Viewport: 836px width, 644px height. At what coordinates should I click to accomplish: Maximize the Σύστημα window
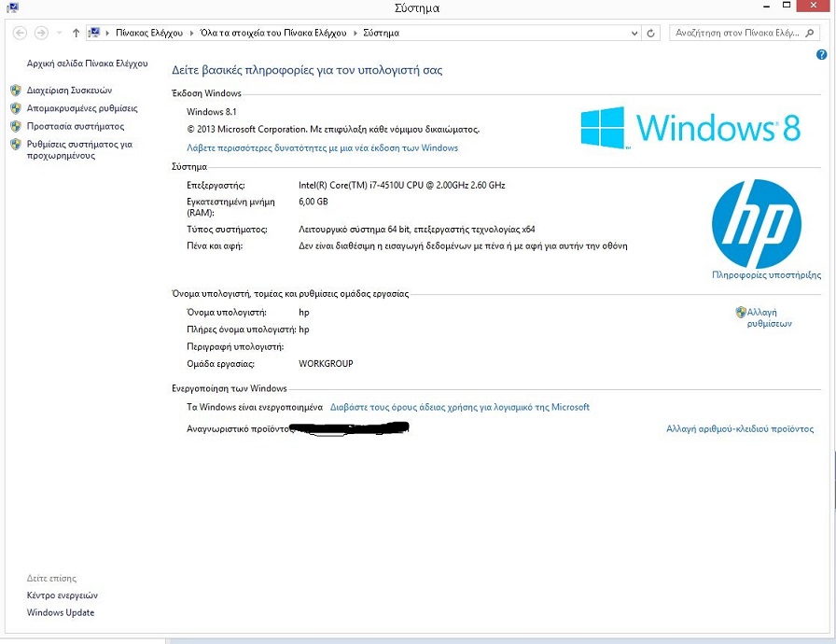pos(787,6)
